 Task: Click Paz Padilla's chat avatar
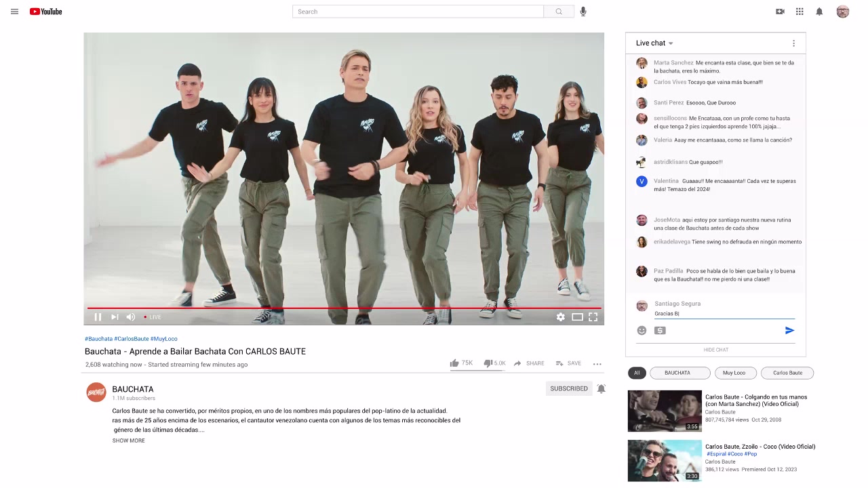642,272
